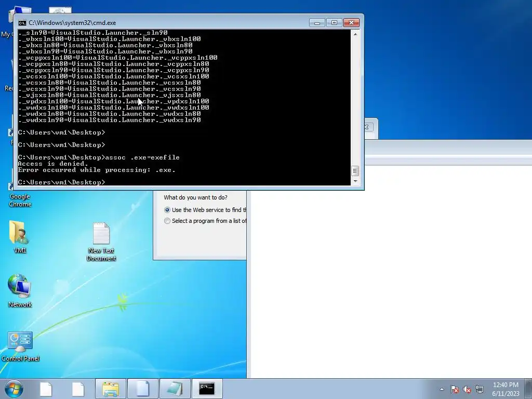Click the '._vwdxsln90' association line
The width and height of the screenshot is (532, 399).
(x=109, y=120)
